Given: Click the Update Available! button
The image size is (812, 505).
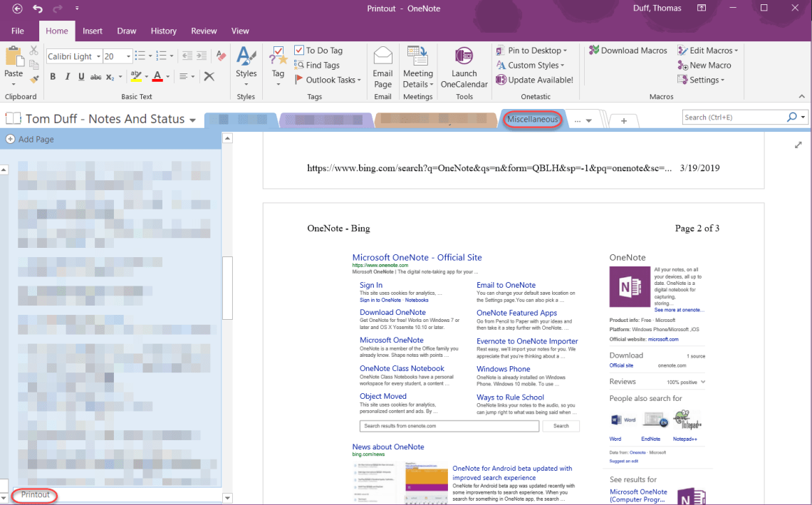Looking at the screenshot, I should click(535, 80).
